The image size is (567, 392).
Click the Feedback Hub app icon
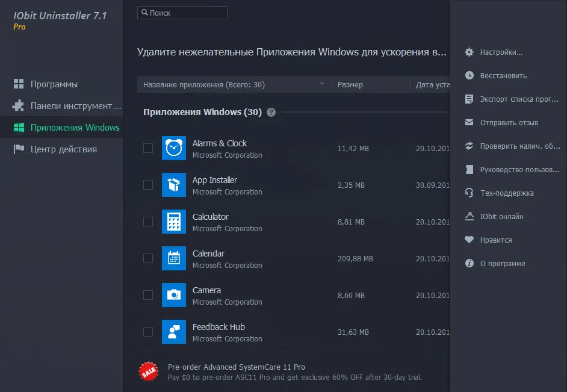(x=174, y=332)
